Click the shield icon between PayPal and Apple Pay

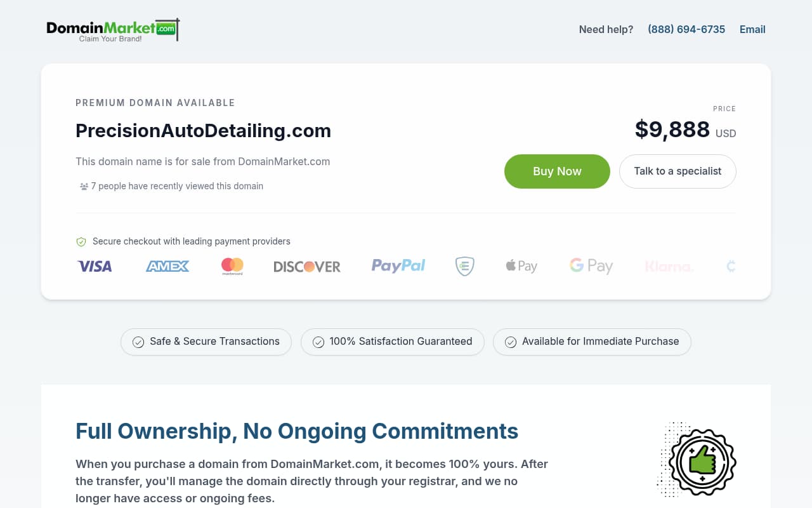coord(464,266)
